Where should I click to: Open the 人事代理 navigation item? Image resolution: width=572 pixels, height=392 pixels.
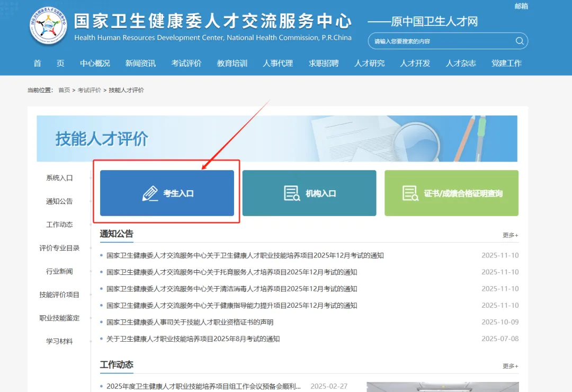coord(278,63)
